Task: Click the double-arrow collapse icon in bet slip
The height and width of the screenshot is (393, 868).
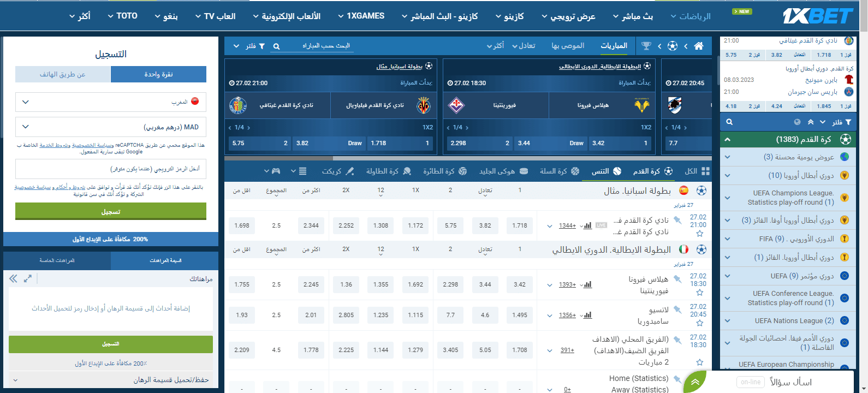Action: [13, 278]
